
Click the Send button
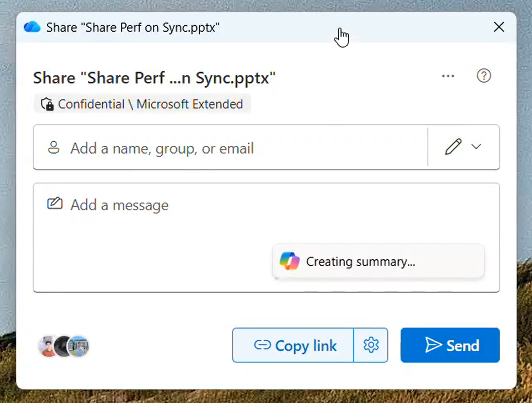450,345
